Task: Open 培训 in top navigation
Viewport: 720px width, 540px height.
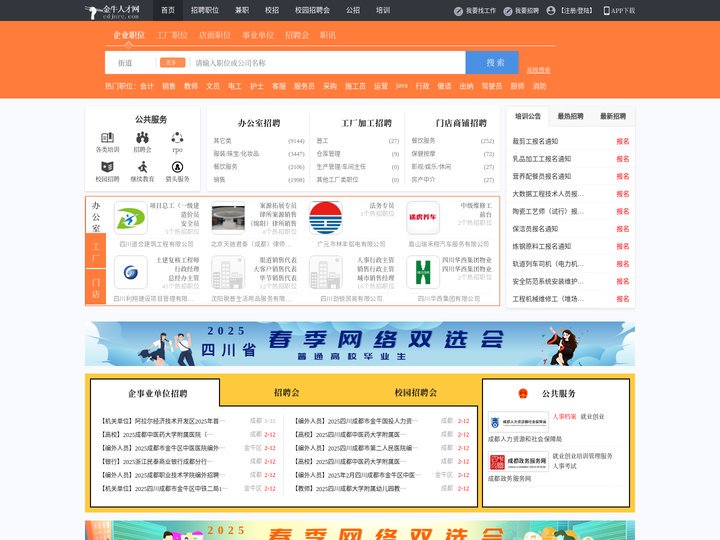Action: click(x=383, y=10)
